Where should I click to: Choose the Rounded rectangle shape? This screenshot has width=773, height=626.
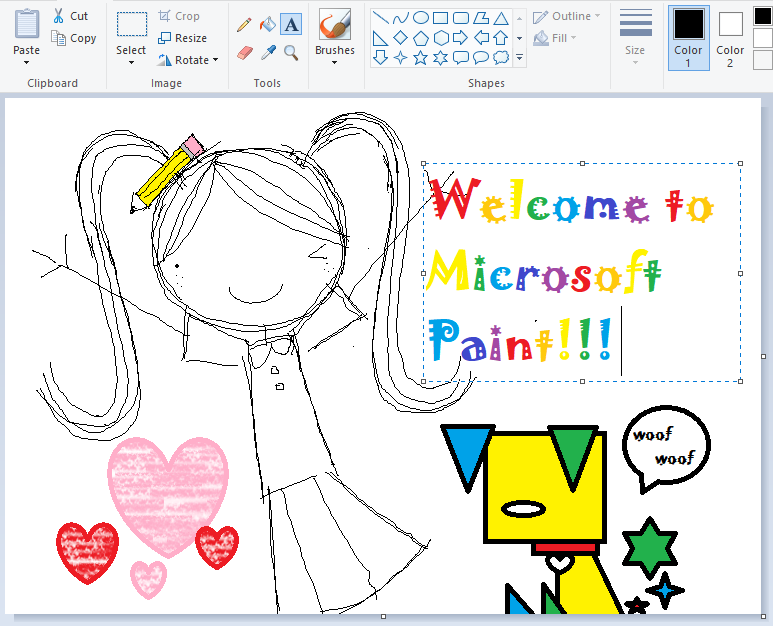coord(460,18)
